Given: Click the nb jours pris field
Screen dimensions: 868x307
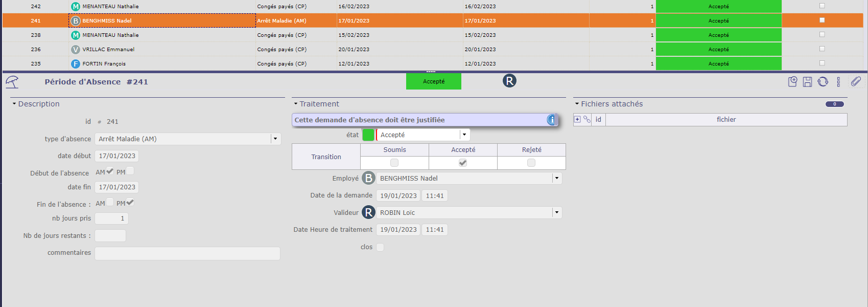Looking at the screenshot, I should (112, 218).
